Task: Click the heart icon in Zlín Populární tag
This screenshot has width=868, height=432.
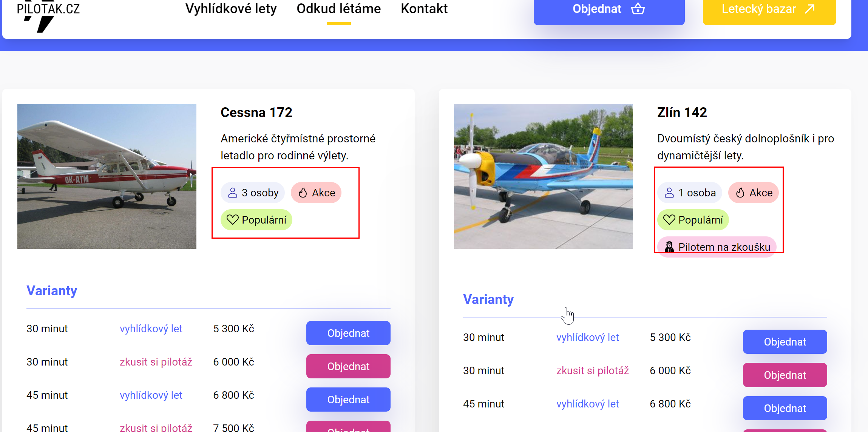Action: click(x=669, y=220)
